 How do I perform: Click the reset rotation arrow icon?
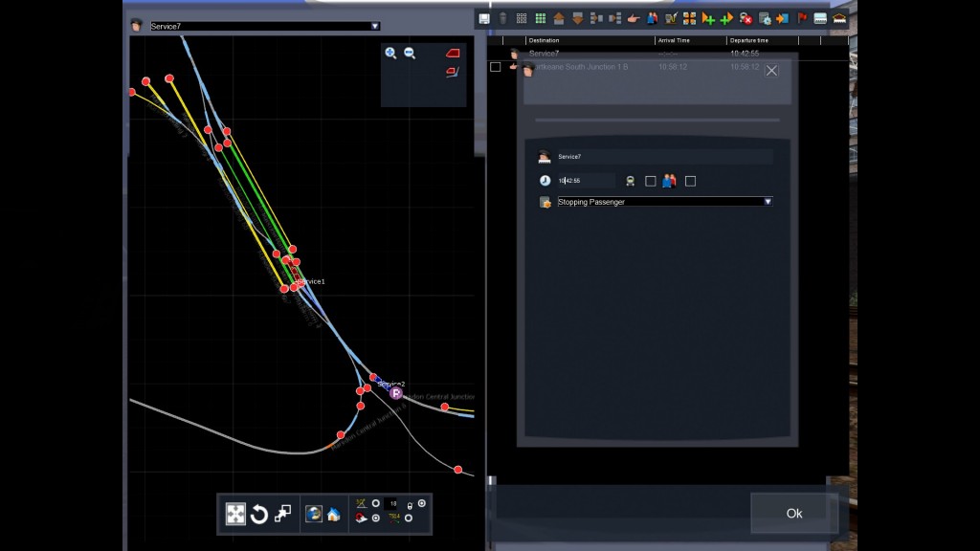coord(259,515)
